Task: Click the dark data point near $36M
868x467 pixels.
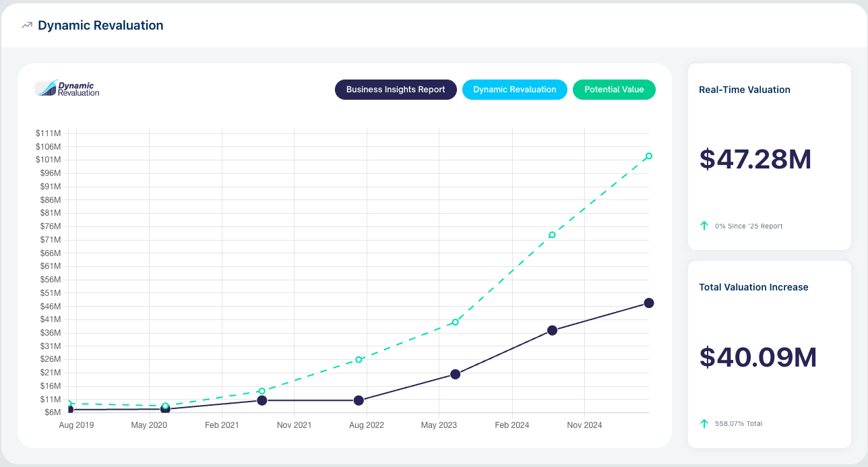Action: [x=552, y=330]
